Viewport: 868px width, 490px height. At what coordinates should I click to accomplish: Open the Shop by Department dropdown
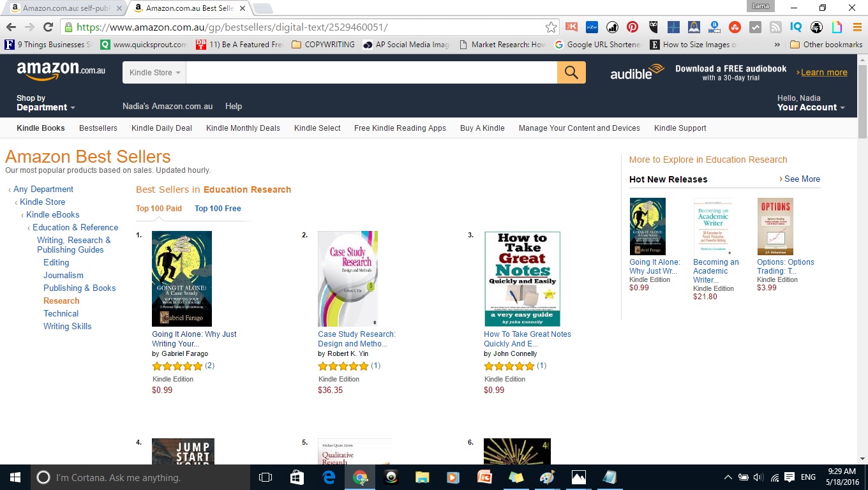[x=45, y=103]
